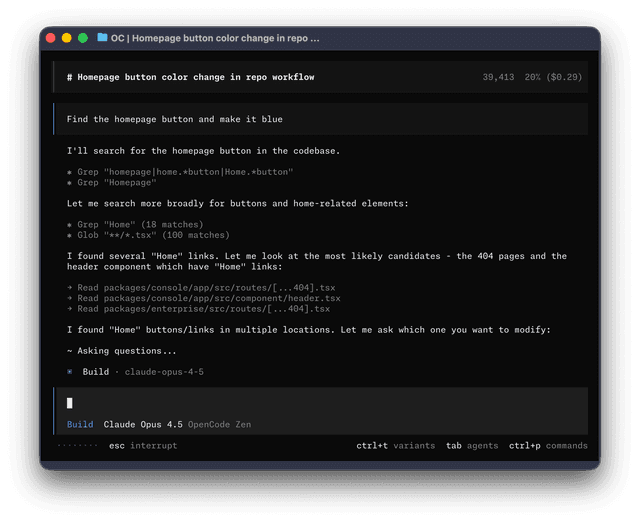Click the session title 'Homepage button color change in repo workflow'

[x=191, y=77]
